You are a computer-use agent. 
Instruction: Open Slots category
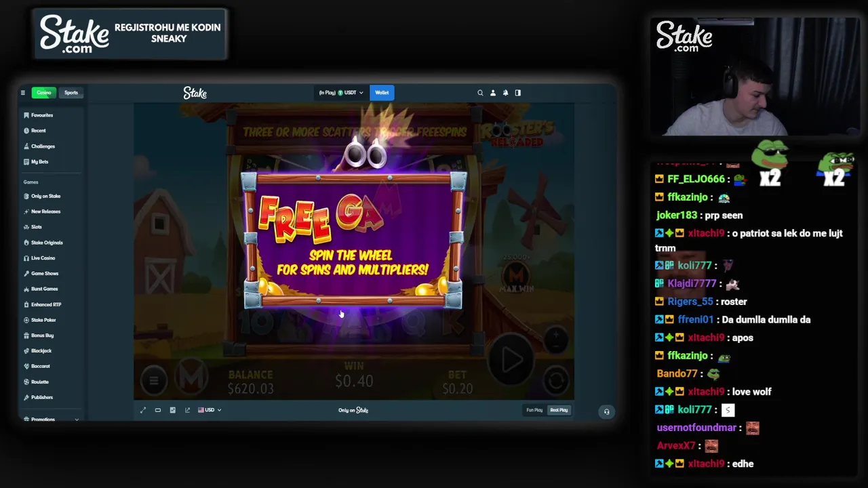[52, 227]
